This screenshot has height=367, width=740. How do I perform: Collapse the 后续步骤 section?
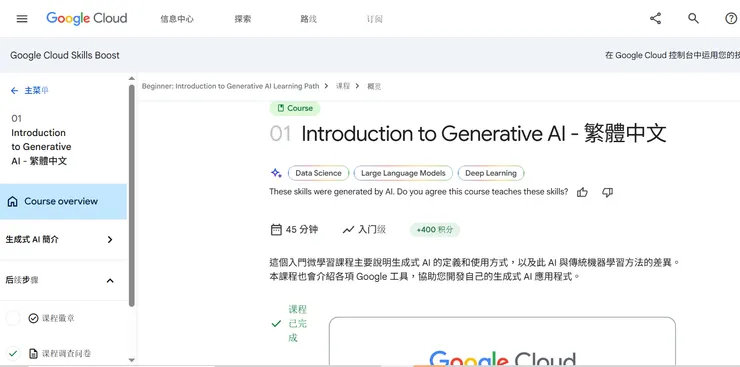pyautogui.click(x=63, y=280)
